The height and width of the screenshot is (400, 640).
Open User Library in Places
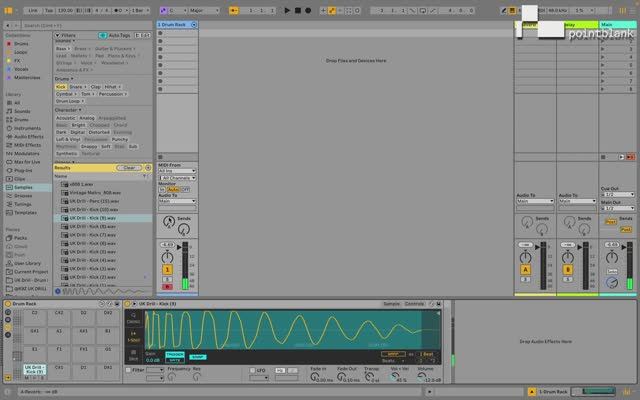(27, 263)
